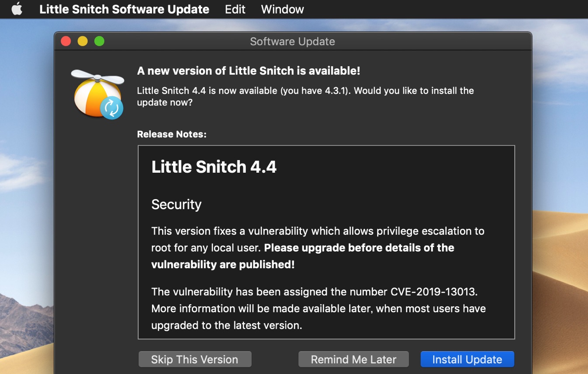Image resolution: width=588 pixels, height=374 pixels.
Task: Open the Little Snitch Software Update menu
Action: point(124,9)
